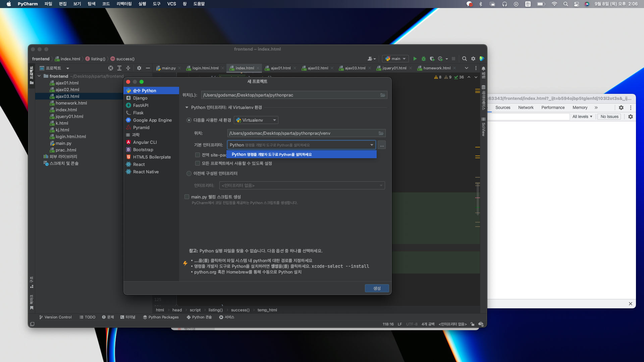Toggle global site-packages checkbox

(198, 155)
